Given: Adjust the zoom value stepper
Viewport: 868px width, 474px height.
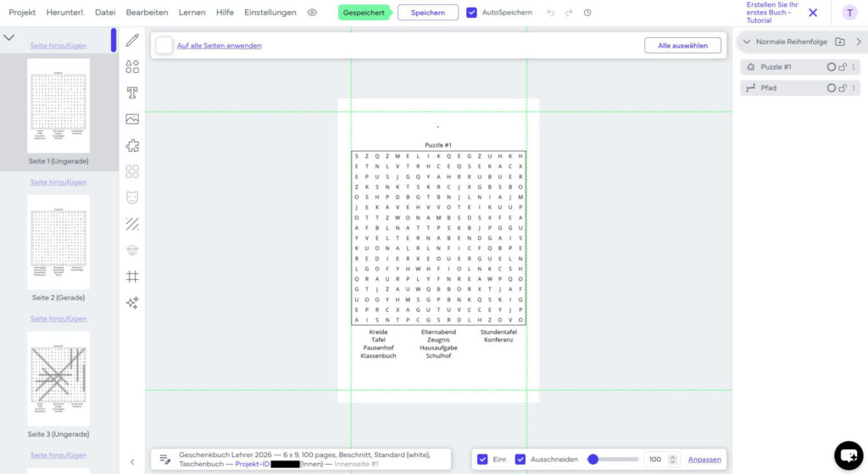Looking at the screenshot, I should 672,459.
